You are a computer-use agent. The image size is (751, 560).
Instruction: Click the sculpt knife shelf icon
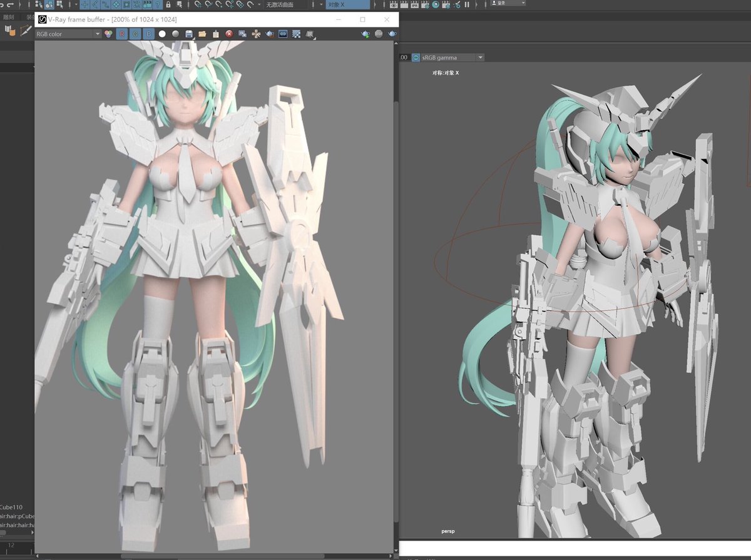(26, 30)
